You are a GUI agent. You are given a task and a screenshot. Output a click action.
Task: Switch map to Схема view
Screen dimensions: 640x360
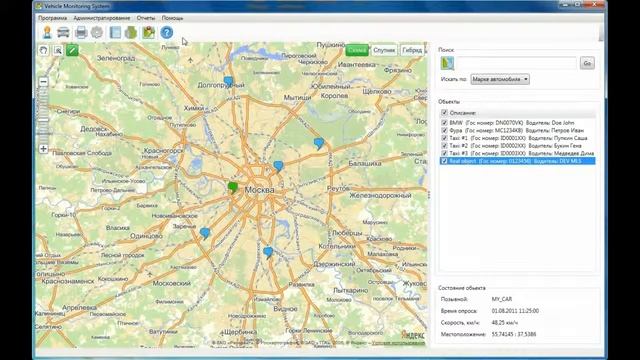pos(357,50)
